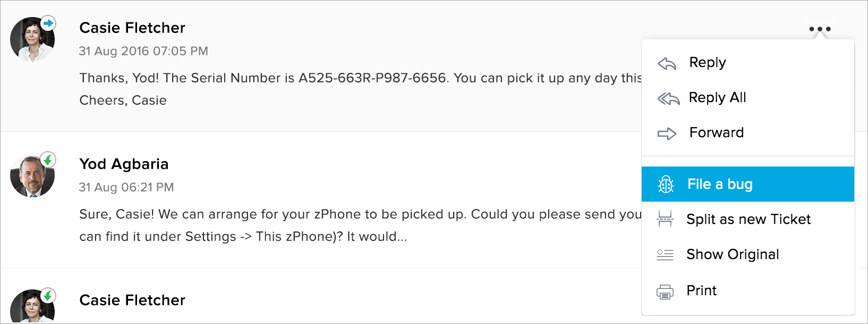Viewport: 868px width, 324px height.
Task: Select "Show Original" from the menu
Action: 733,254
